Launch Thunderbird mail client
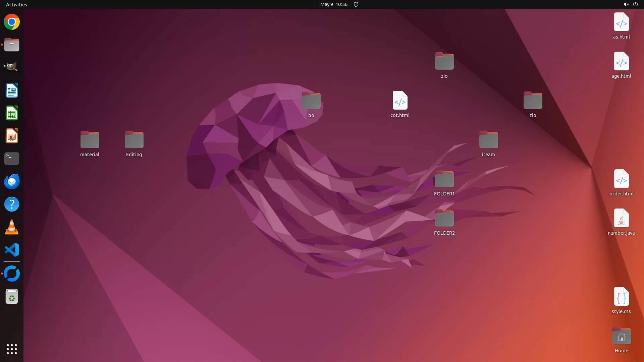The height and width of the screenshot is (362, 644). coord(12,181)
